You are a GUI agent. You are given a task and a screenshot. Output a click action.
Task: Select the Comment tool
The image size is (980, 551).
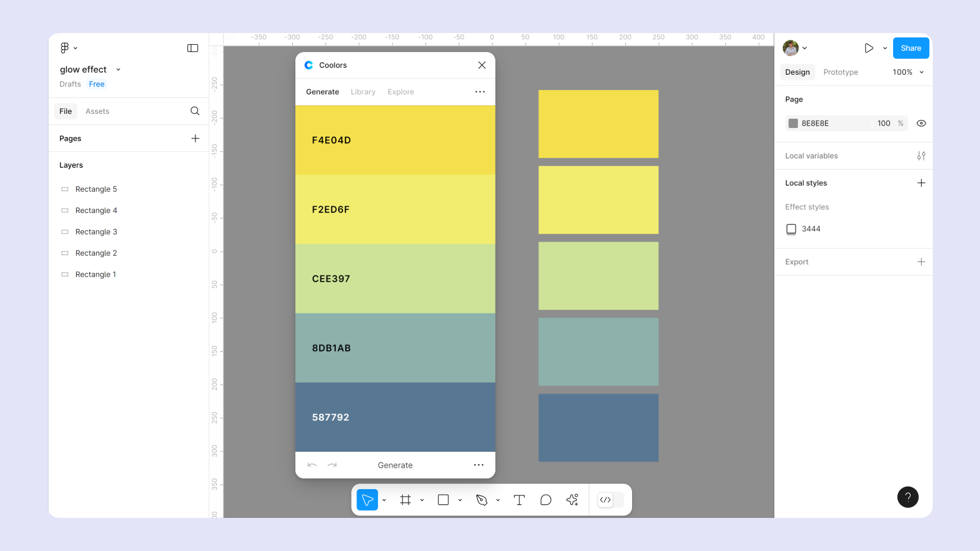(546, 500)
